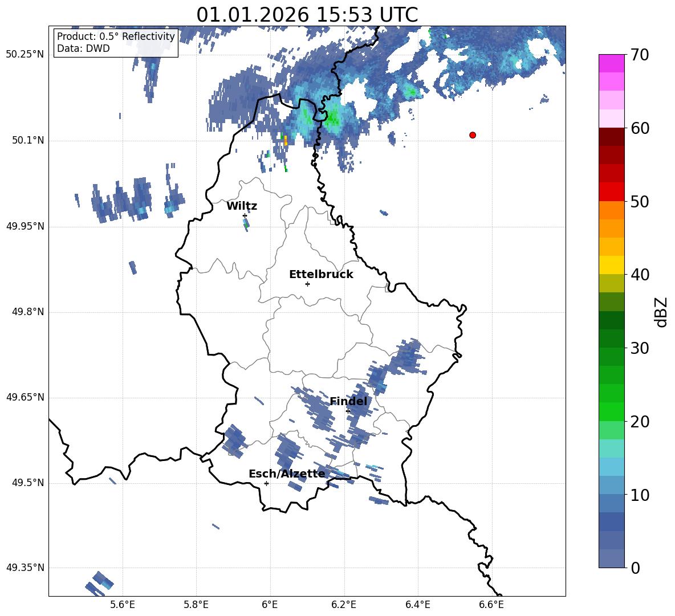Click the 49.8°N latitude label

pos(28,312)
